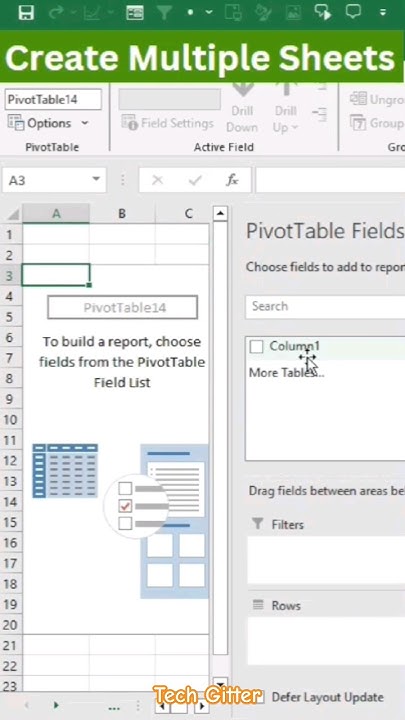Click the previous sheet arrow
The height and width of the screenshot is (720, 405).
click(x=27, y=704)
